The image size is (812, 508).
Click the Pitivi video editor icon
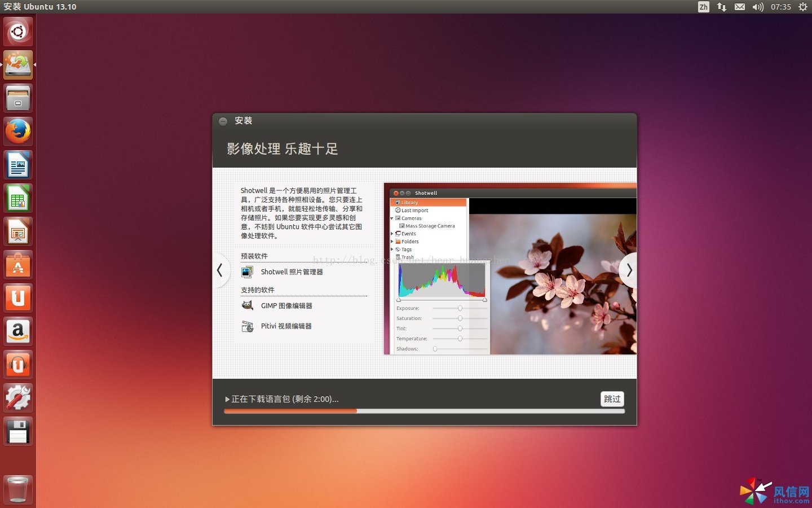point(247,326)
